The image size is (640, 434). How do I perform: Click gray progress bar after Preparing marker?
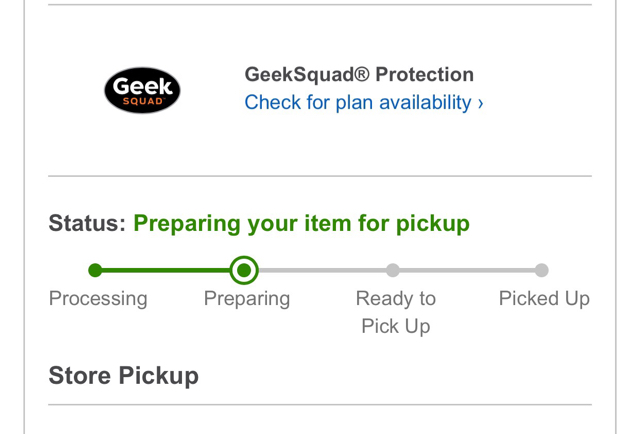click(x=322, y=270)
